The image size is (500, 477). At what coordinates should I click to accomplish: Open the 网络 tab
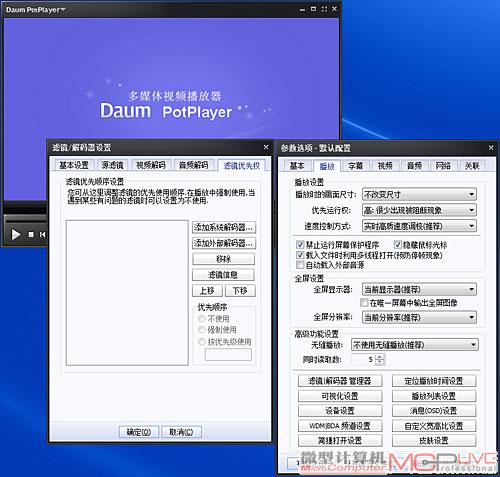pos(443,166)
